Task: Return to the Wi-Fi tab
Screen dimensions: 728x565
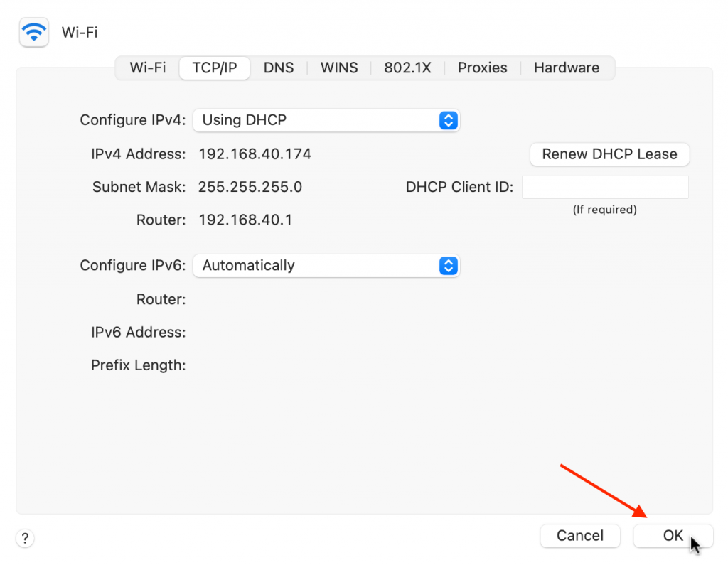Action: pos(147,68)
